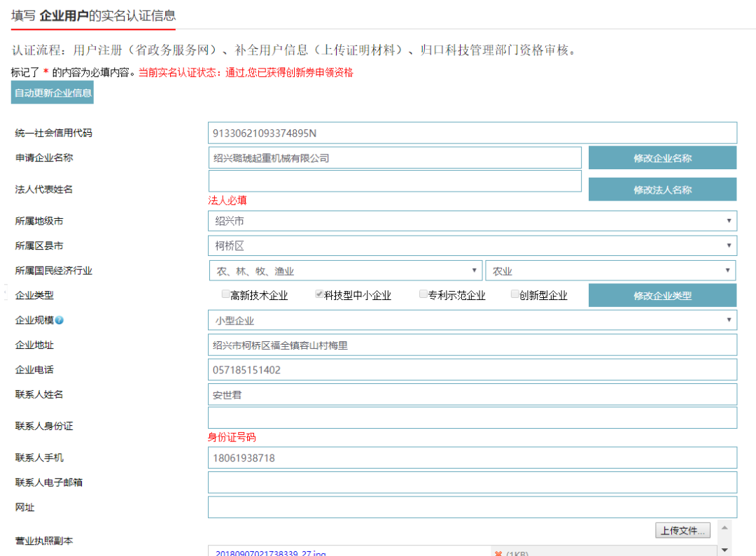Click the 联系人手机 input field

tap(472, 457)
